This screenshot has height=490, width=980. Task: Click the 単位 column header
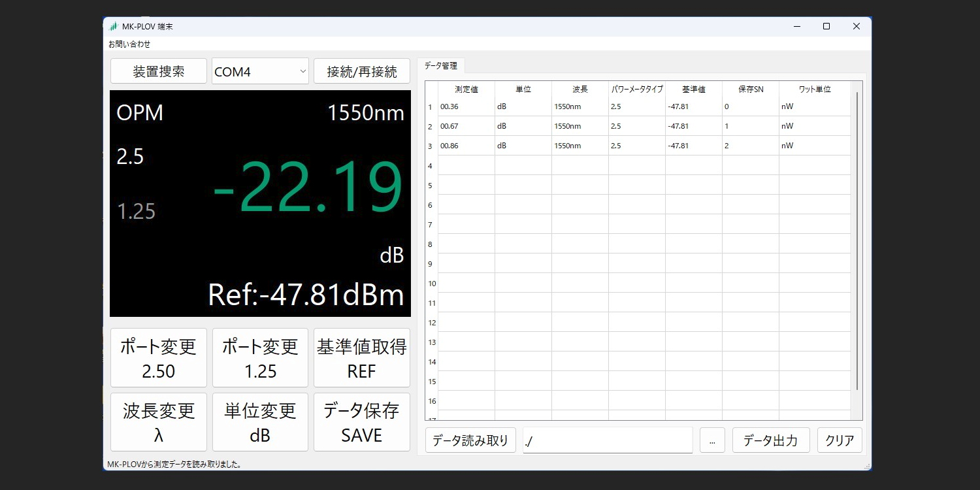pos(523,90)
